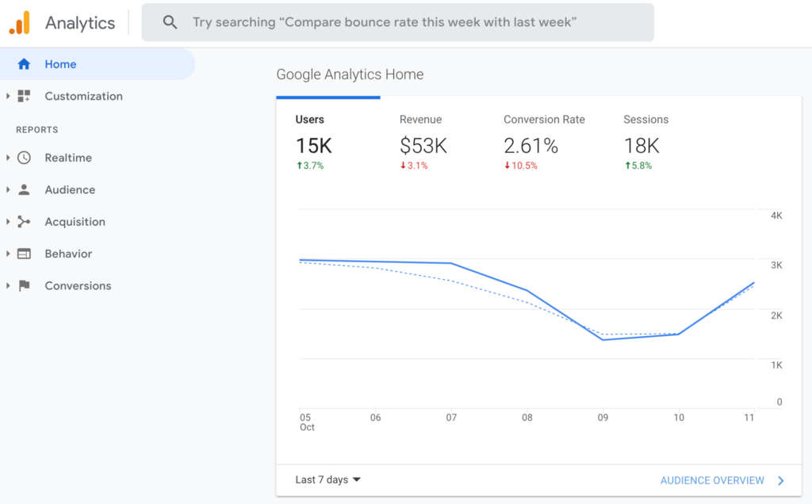Viewport: 812px width, 504px height.
Task: Select the Acquisition channels icon
Action: point(24,221)
